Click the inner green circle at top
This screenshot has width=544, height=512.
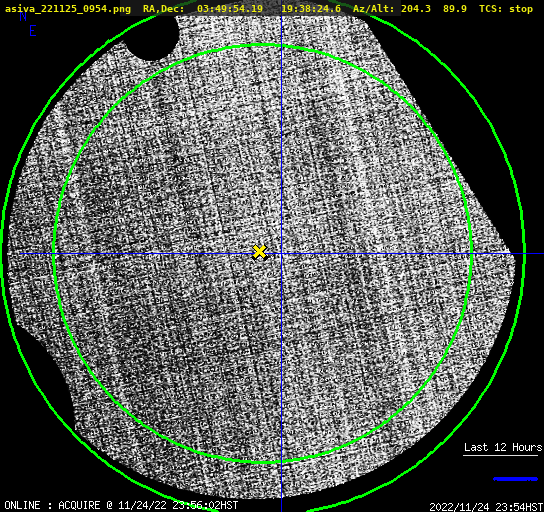pyautogui.click(x=263, y=45)
